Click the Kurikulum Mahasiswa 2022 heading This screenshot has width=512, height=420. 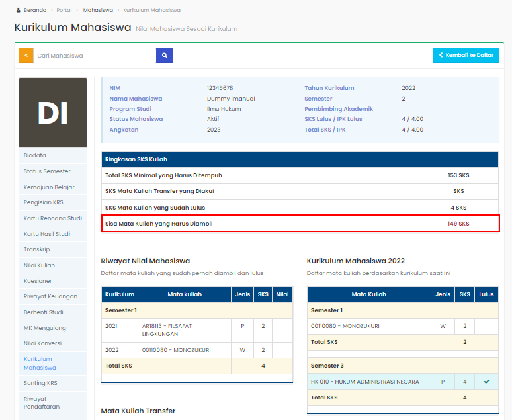click(356, 261)
